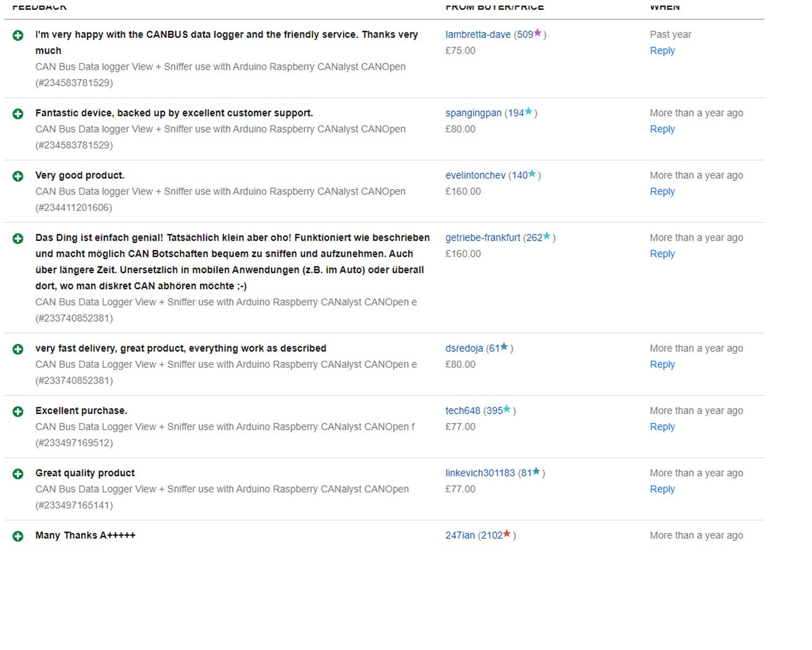This screenshot has width=812, height=650.
Task: Click turquoise star next to spangingpan score
Action: click(x=528, y=112)
